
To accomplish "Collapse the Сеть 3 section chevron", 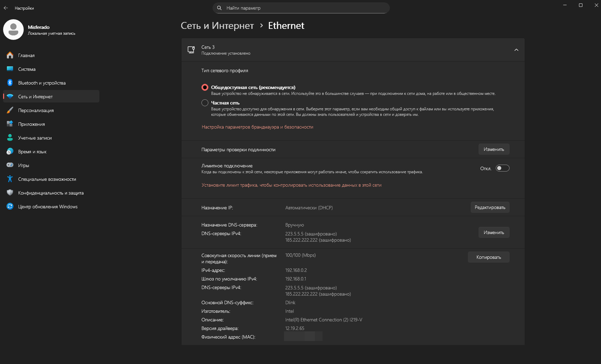I will tap(516, 50).
